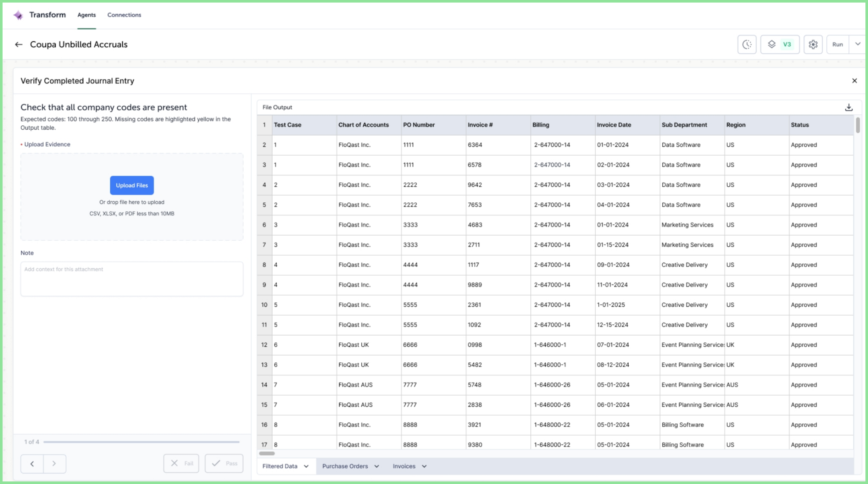Mark the check as Pass
Image resolution: width=868 pixels, height=484 pixels.
tap(224, 464)
